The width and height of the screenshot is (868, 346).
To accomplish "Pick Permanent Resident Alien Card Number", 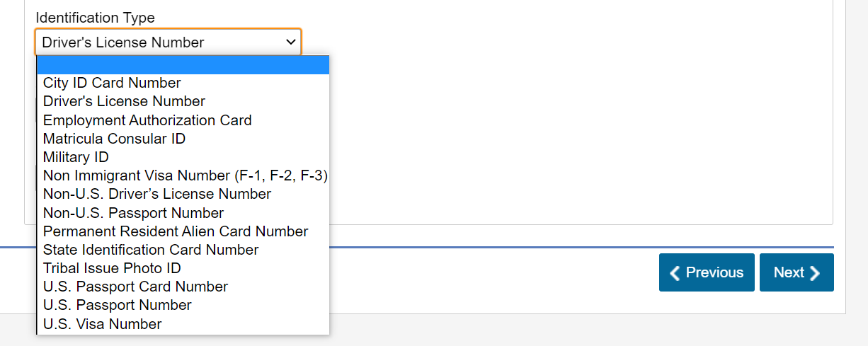I will pos(183,231).
